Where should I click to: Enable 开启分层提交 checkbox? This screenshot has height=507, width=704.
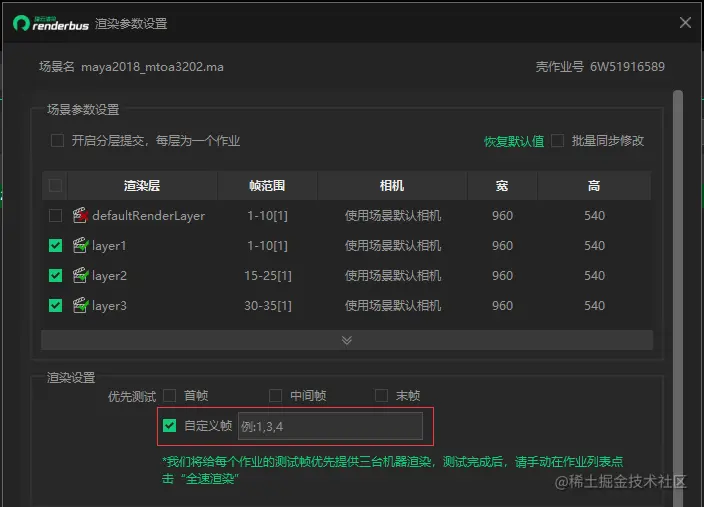[x=57, y=141]
